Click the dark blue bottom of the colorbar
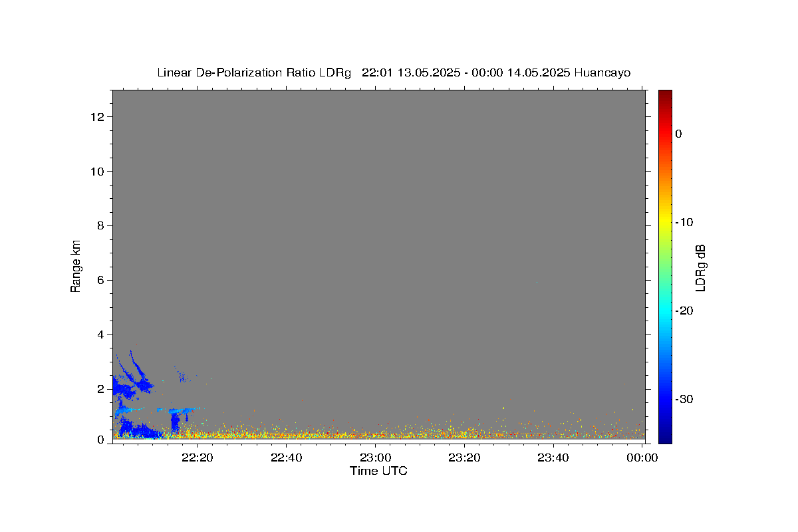The image size is (798, 532). (664, 438)
